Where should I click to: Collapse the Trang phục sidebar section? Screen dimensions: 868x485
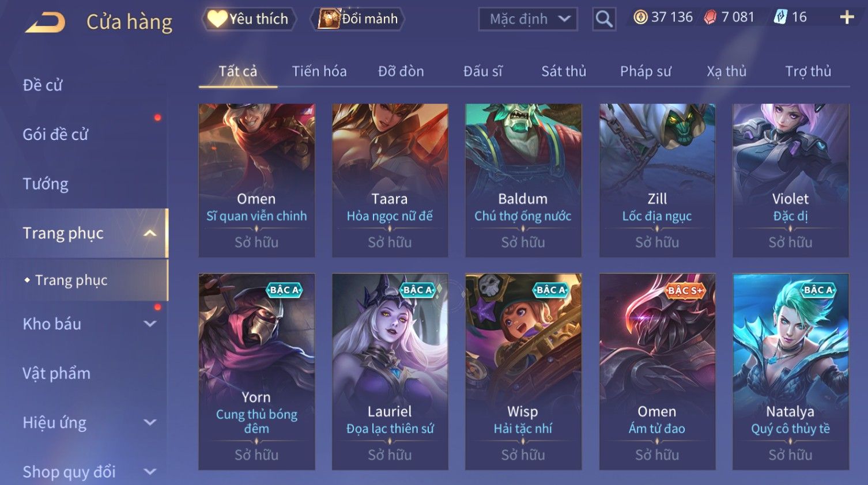pos(150,233)
